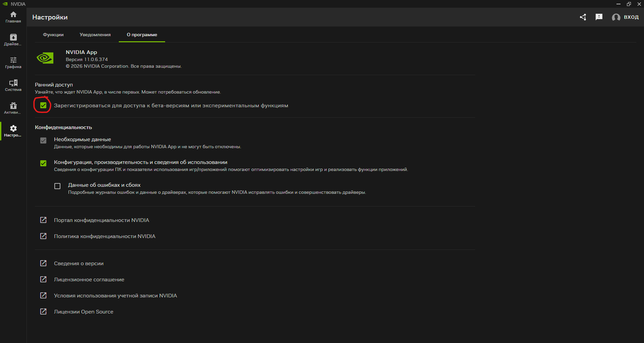Go to Драйверы in the sidebar
The height and width of the screenshot is (343, 644).
(13, 40)
